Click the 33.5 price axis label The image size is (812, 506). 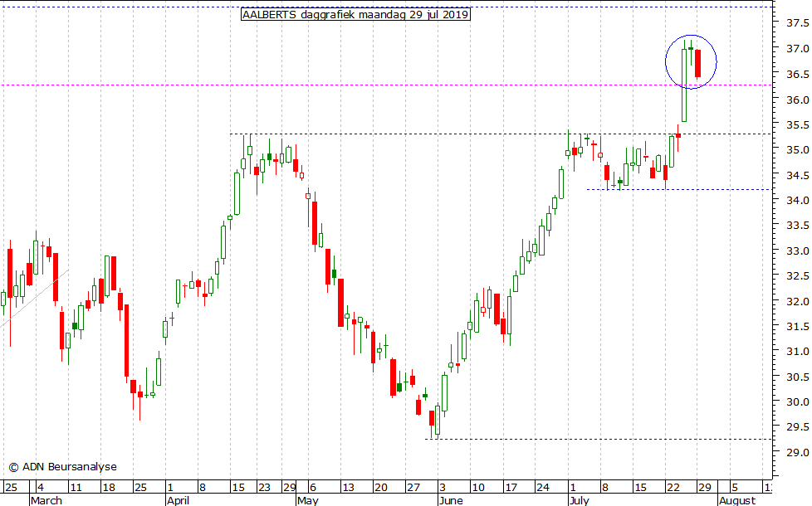tap(798, 226)
